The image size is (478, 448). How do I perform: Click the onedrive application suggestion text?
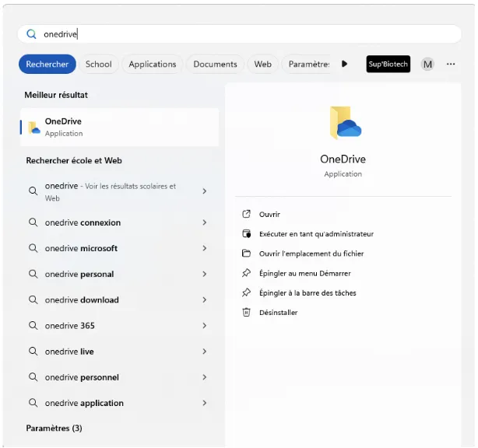click(x=84, y=403)
